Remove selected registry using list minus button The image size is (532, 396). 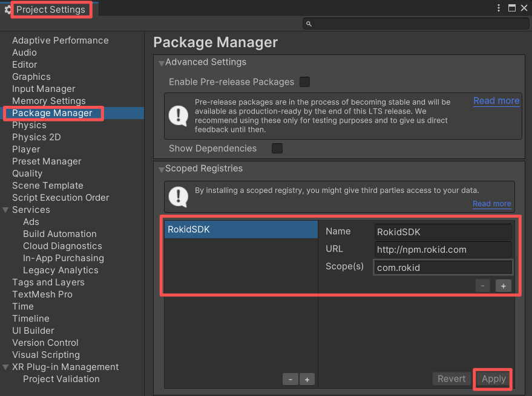point(290,379)
